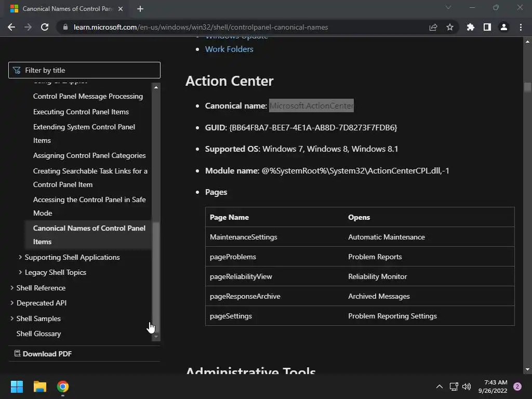Open Extending System Control Panel Items
This screenshot has width=532, height=399.
pos(84,134)
